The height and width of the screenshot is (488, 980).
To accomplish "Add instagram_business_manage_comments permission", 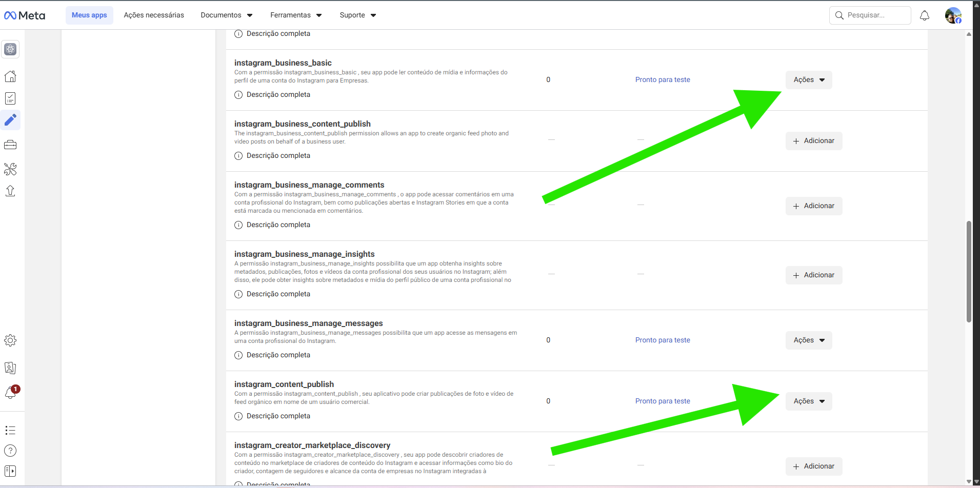I will (814, 206).
